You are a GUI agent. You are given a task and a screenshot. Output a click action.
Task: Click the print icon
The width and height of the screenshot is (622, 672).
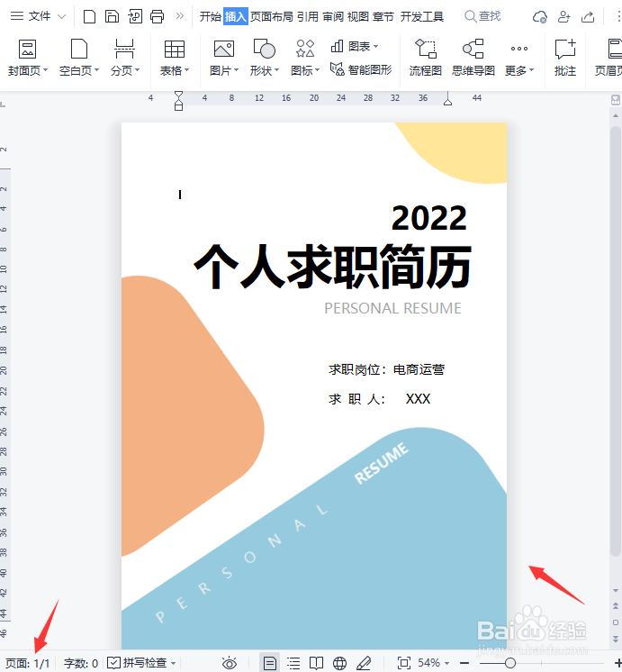click(x=158, y=16)
